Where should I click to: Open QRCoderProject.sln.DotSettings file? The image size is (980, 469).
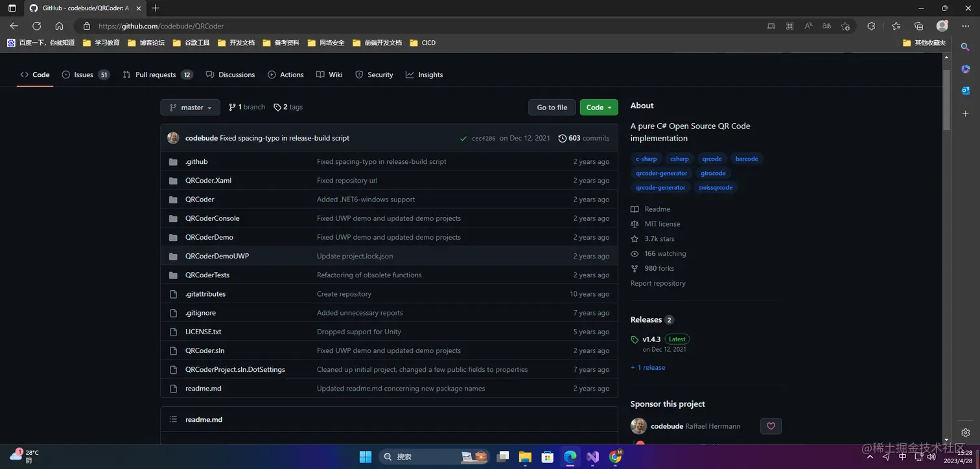point(235,369)
